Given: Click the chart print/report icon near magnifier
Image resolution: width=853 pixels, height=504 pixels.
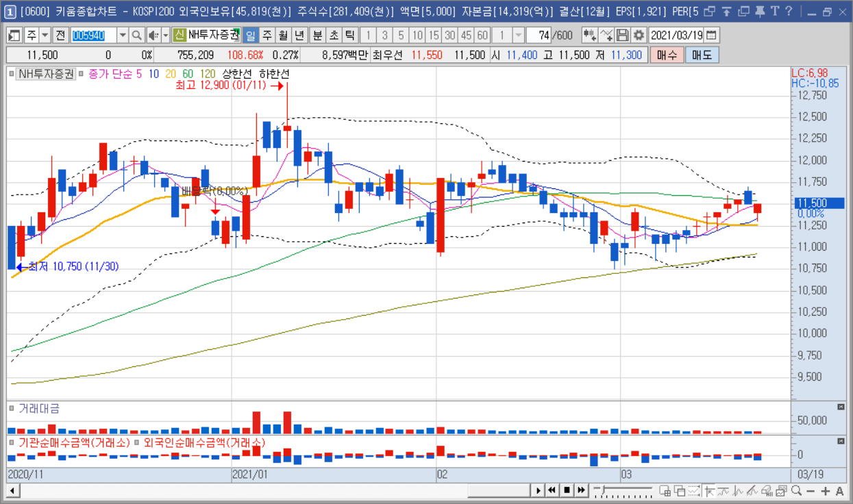Looking at the screenshot, I should [781, 491].
